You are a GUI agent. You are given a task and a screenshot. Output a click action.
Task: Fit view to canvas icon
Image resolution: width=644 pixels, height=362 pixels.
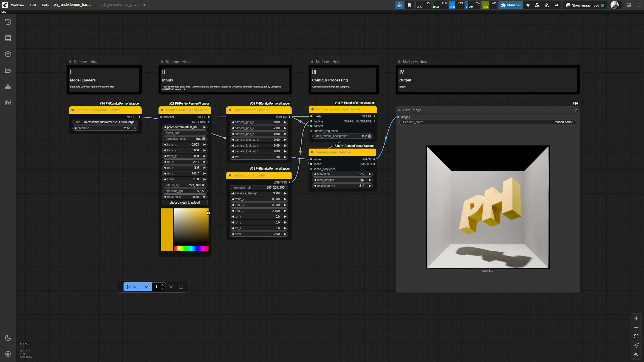[636, 336]
